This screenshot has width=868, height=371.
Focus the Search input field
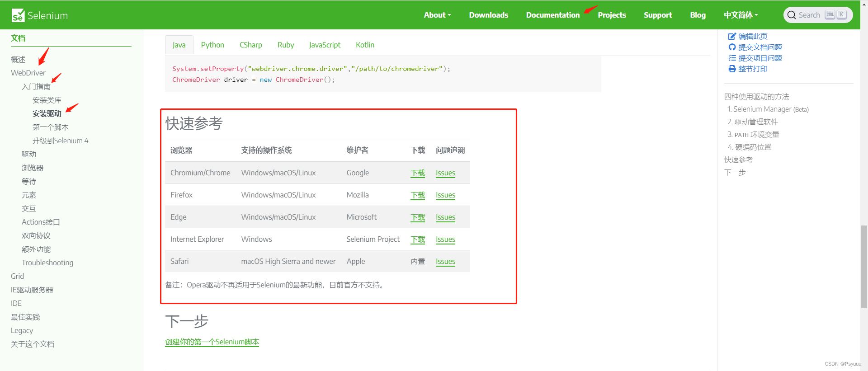(x=818, y=15)
